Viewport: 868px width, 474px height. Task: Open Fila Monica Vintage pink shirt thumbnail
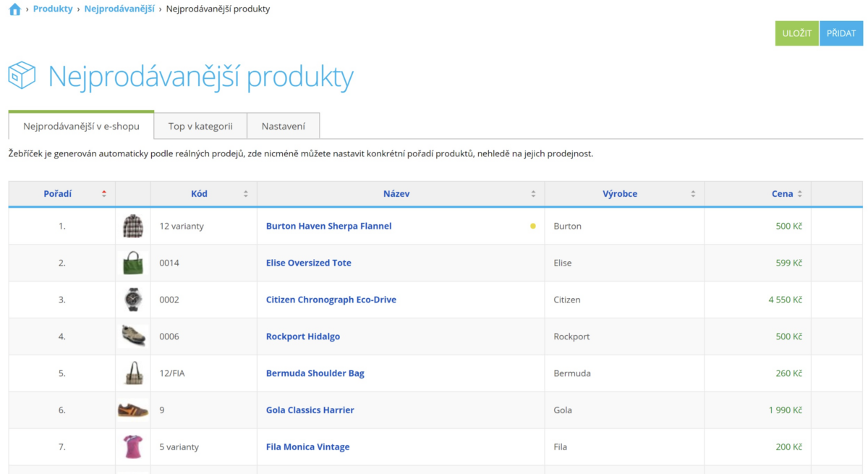[133, 447]
